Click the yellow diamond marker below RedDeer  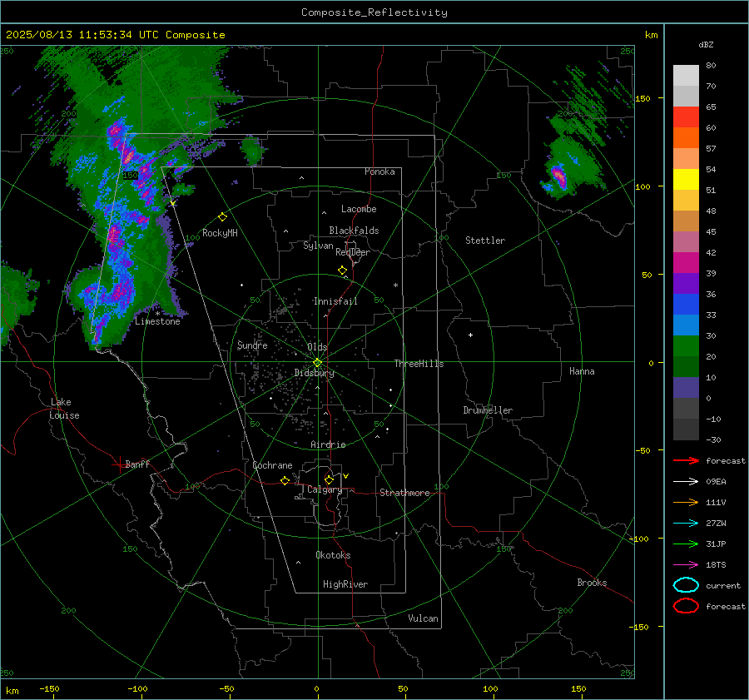(x=342, y=271)
